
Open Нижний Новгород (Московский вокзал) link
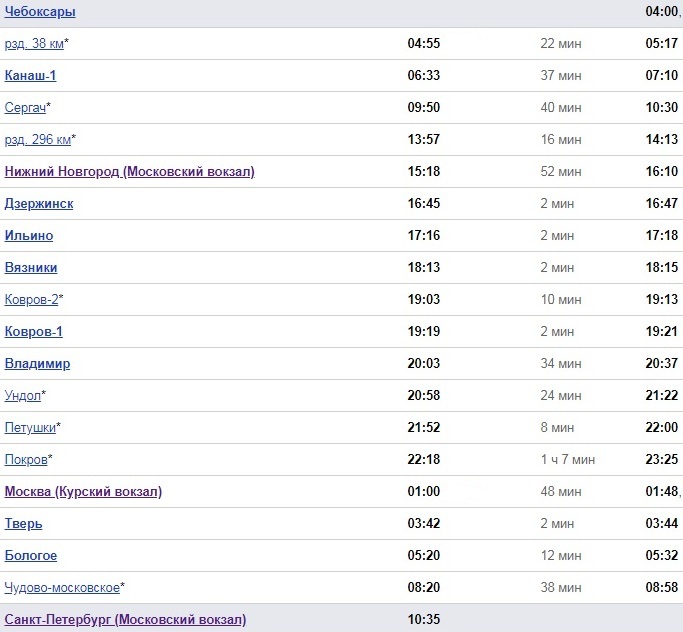click(x=130, y=172)
